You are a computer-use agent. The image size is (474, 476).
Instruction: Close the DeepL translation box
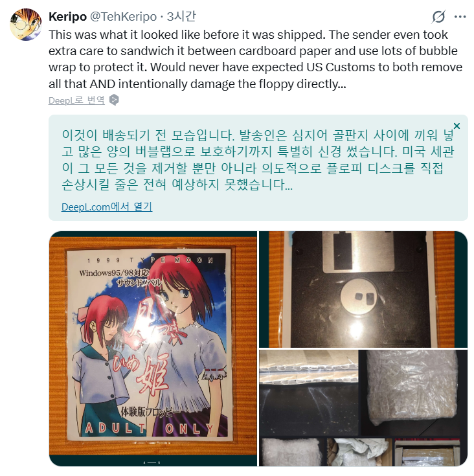457,126
